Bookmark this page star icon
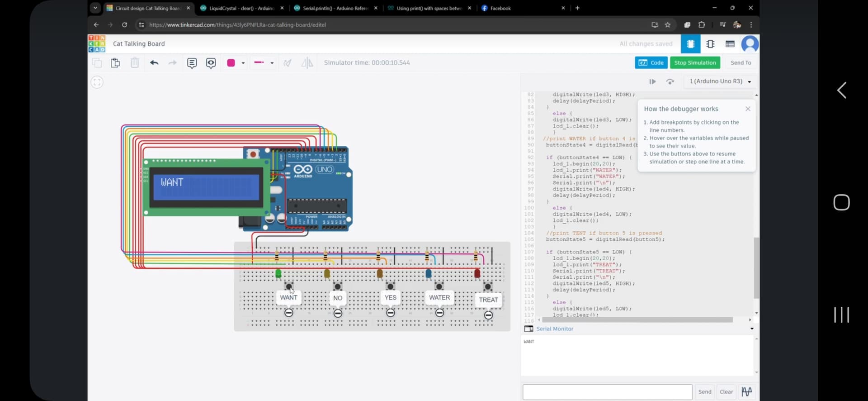868x401 pixels. coord(668,25)
